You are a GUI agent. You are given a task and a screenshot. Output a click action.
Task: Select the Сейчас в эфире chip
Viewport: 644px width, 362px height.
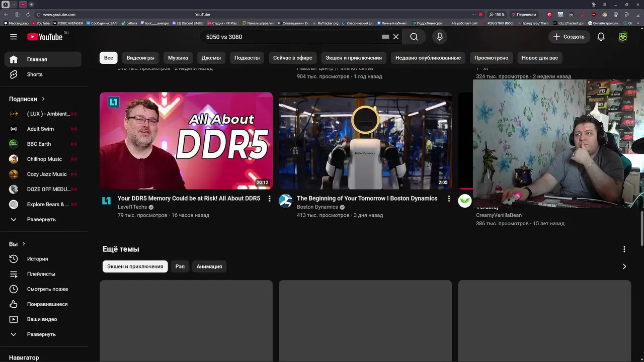[x=293, y=58]
